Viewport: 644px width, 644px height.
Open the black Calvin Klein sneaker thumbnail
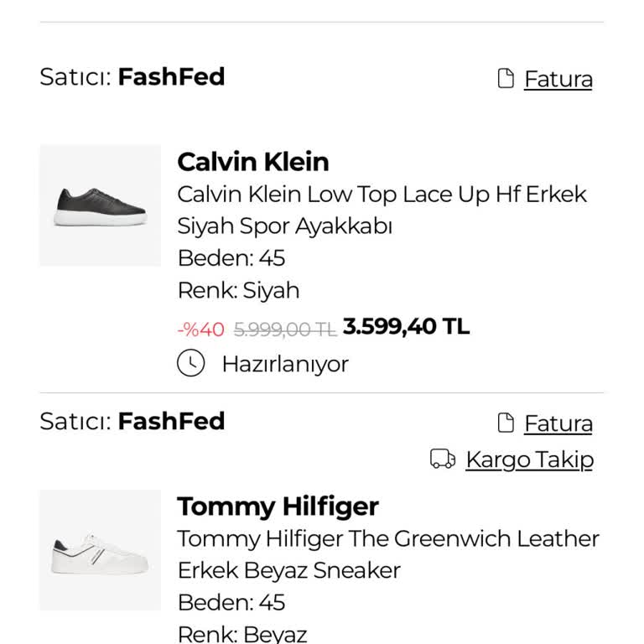click(100, 205)
